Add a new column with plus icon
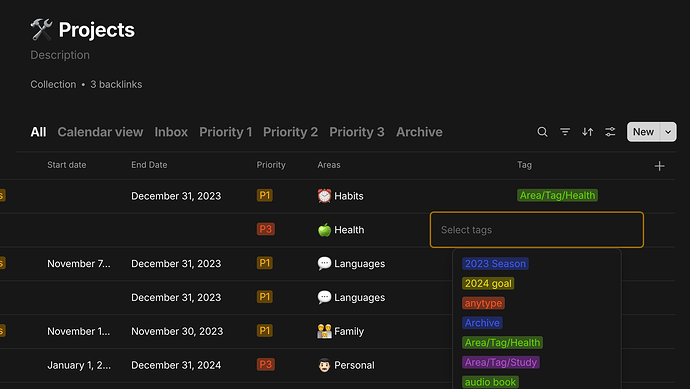The height and width of the screenshot is (389, 690). coord(659,166)
